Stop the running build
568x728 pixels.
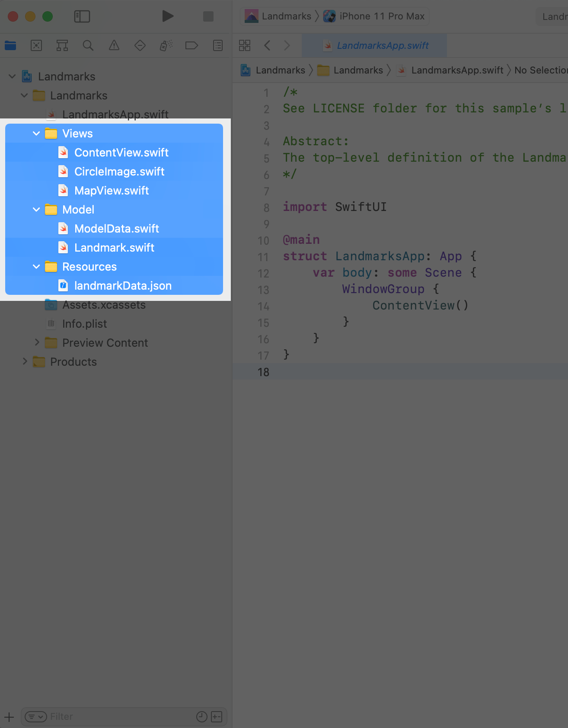208,16
